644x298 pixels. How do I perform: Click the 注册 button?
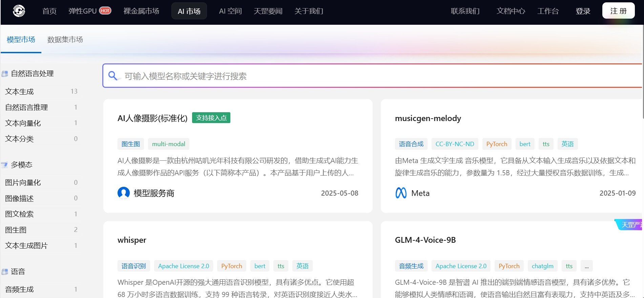[618, 11]
